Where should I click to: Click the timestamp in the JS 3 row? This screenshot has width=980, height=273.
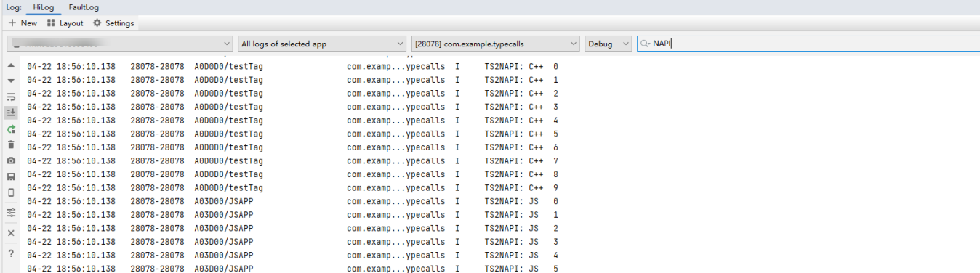point(71,242)
